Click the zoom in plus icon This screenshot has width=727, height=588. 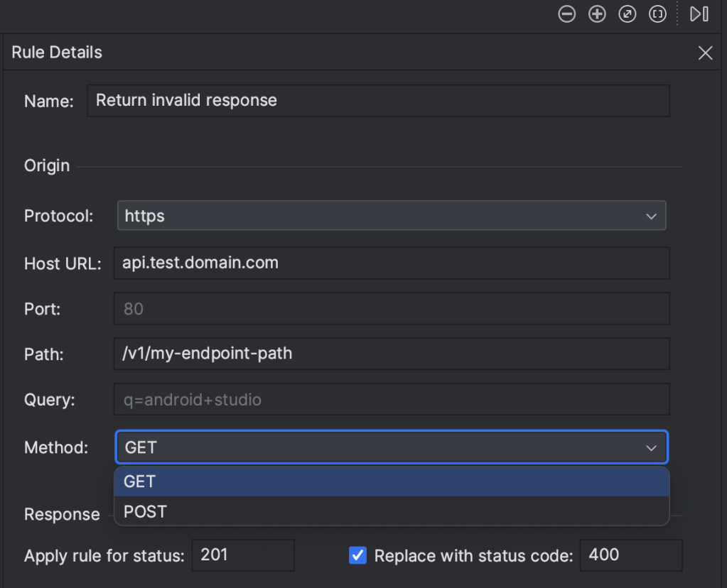pyautogui.click(x=597, y=14)
